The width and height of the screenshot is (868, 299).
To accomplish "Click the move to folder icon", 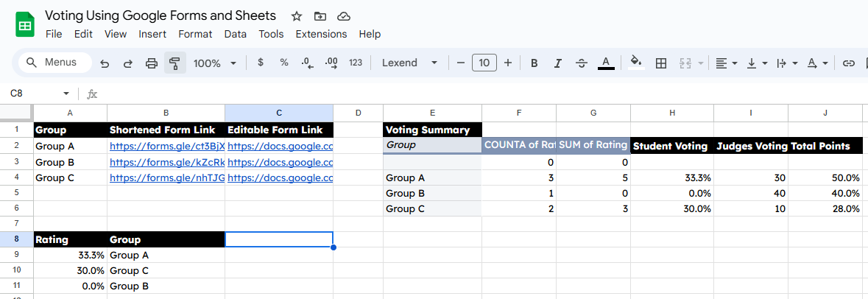I will [x=320, y=16].
